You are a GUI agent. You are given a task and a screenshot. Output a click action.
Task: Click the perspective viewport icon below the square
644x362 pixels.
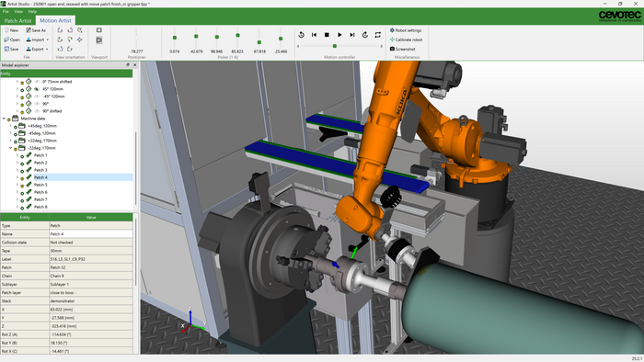coord(99,40)
